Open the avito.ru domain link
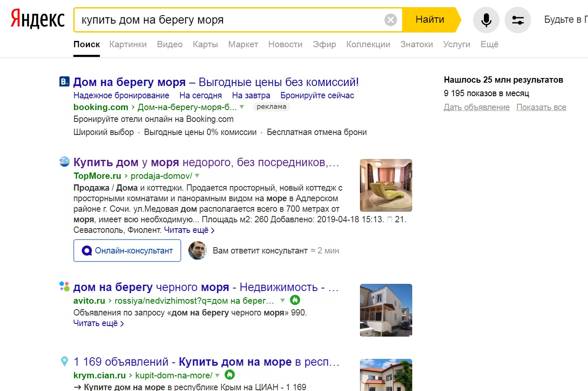Screen dimensions: 588x391 click(89, 300)
